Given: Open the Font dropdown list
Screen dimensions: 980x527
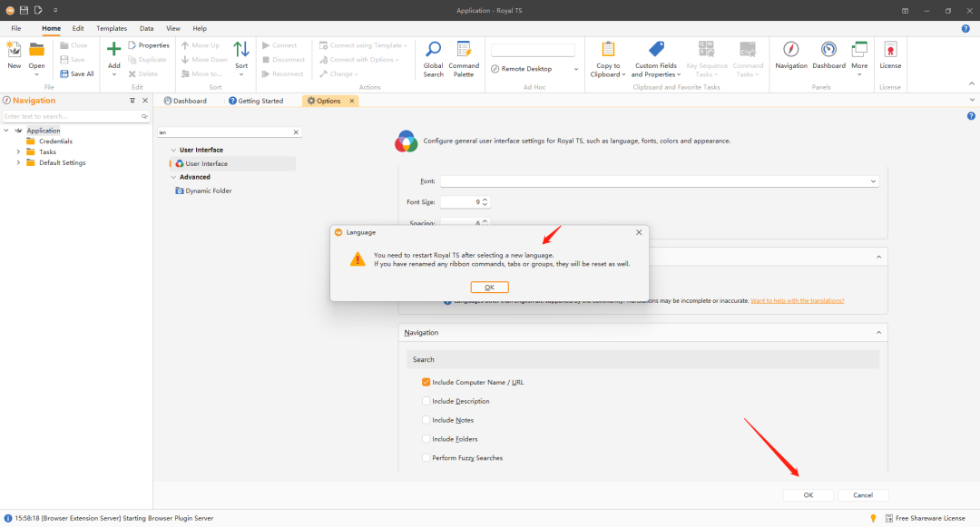Looking at the screenshot, I should [873, 181].
